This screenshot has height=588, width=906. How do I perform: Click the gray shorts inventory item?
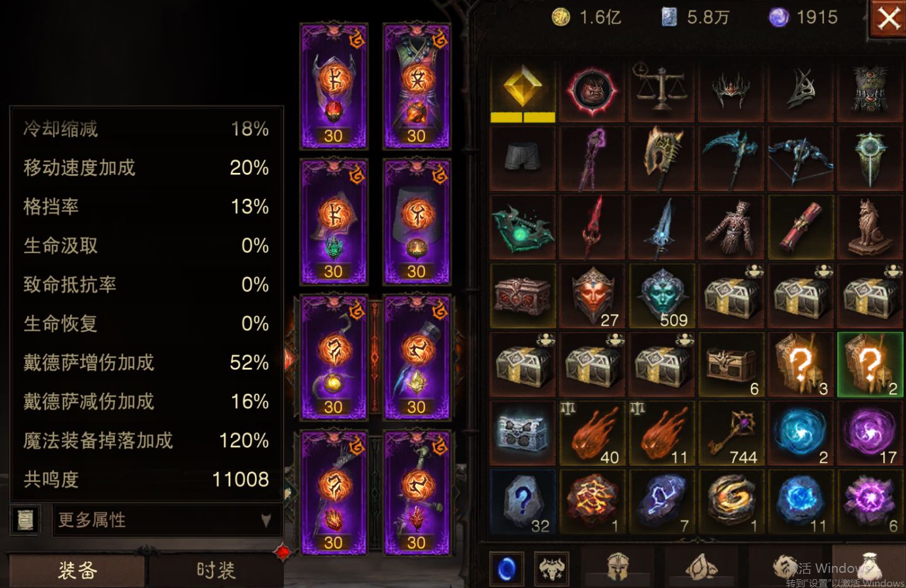click(x=523, y=158)
